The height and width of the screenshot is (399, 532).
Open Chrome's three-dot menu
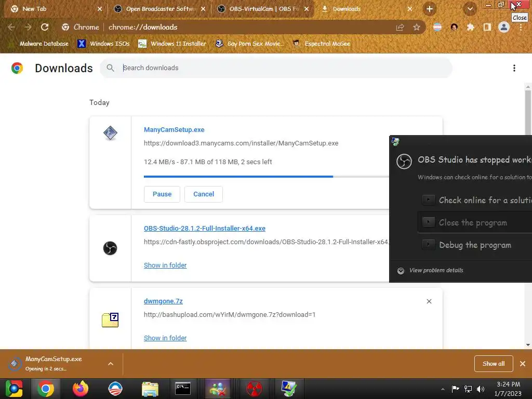521,27
